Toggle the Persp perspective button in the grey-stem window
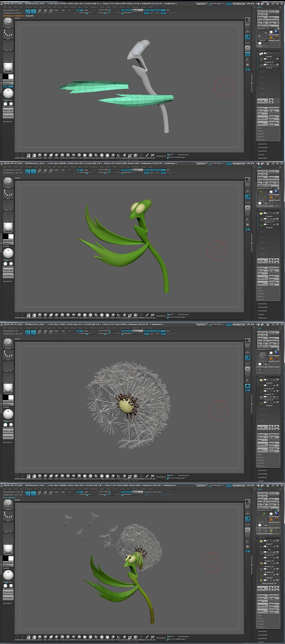This screenshot has width=285, height=644. [x=248, y=26]
